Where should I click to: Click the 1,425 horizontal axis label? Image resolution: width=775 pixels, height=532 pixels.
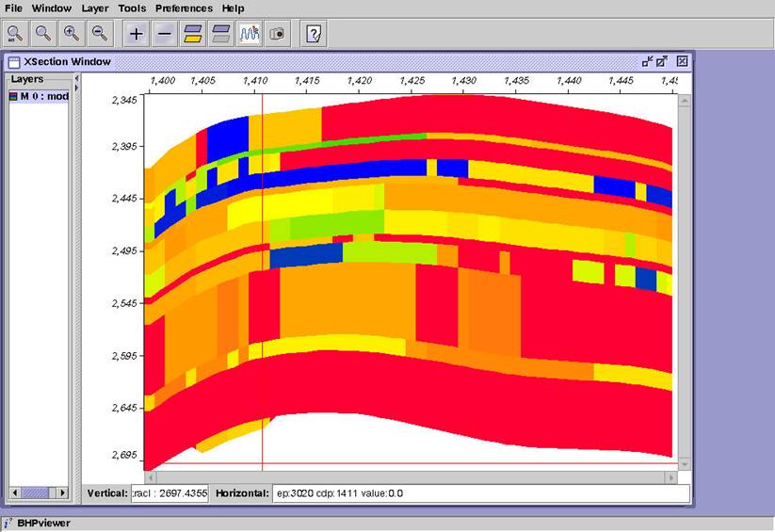coord(412,81)
